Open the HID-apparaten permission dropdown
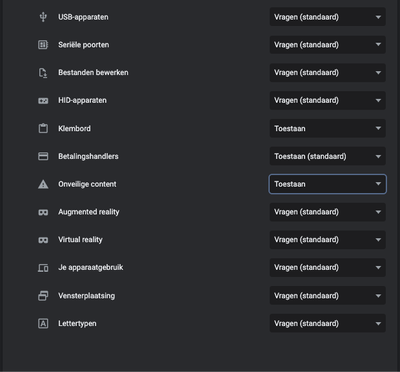 328,100
